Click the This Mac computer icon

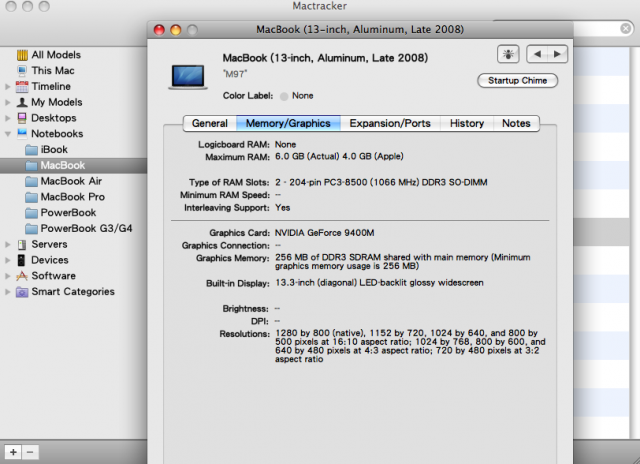[x=22, y=71]
